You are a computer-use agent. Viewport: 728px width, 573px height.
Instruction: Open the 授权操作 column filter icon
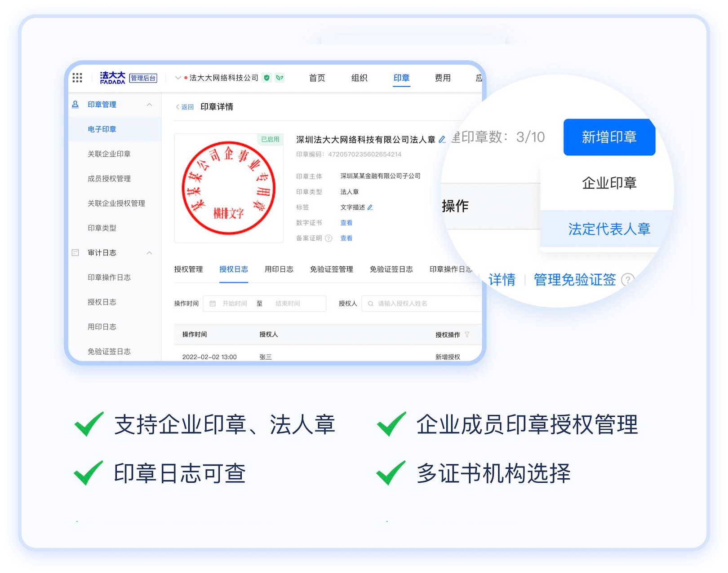point(467,335)
